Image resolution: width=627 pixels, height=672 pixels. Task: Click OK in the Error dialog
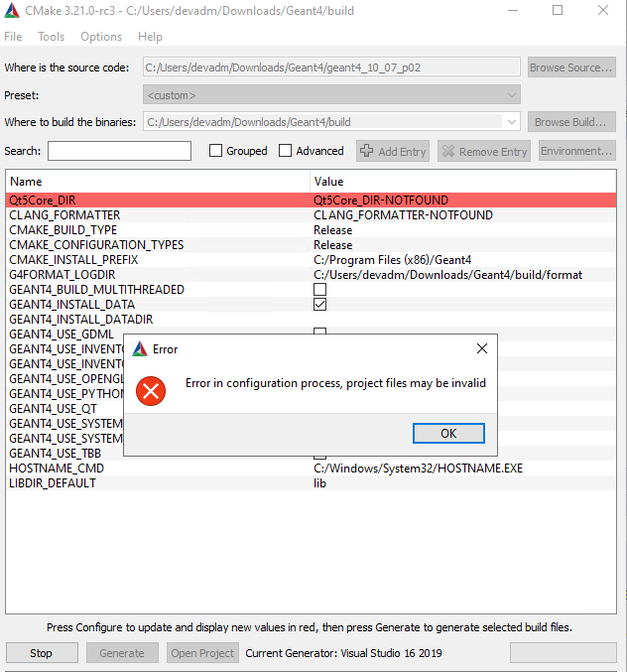click(448, 434)
